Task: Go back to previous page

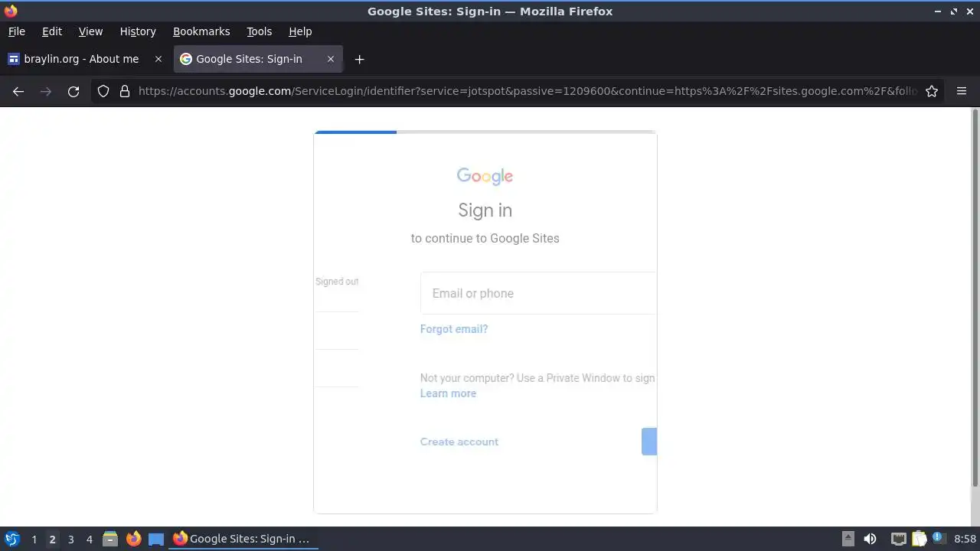Action: tap(18, 91)
